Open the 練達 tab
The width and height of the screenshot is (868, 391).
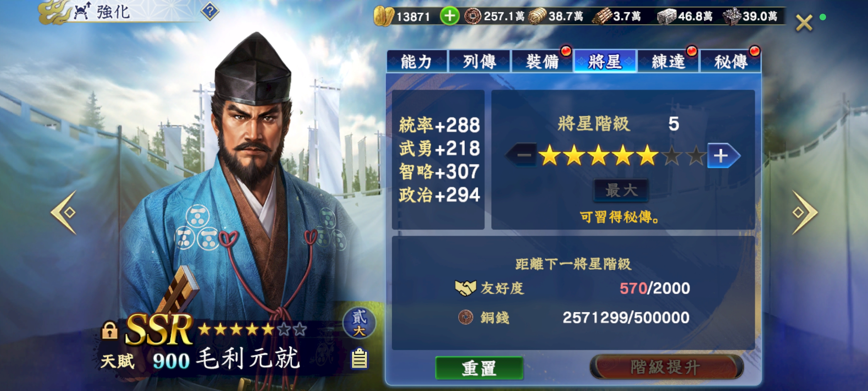click(x=668, y=62)
